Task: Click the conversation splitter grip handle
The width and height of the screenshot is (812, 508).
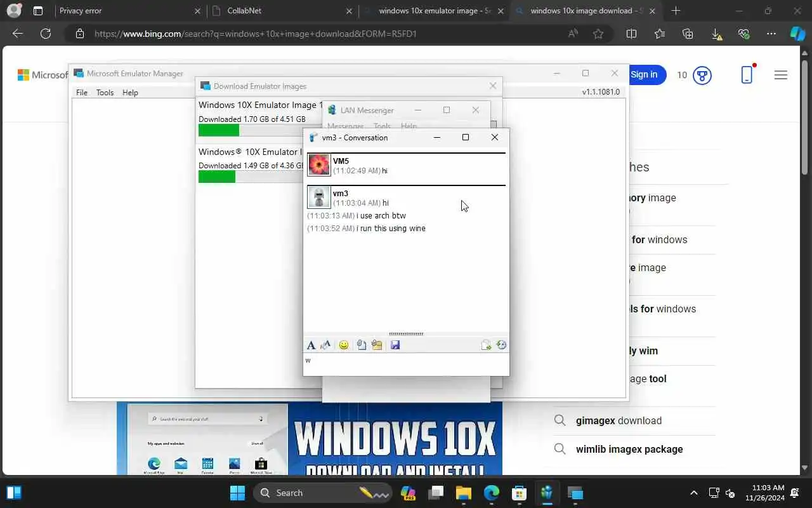Action: point(406,333)
